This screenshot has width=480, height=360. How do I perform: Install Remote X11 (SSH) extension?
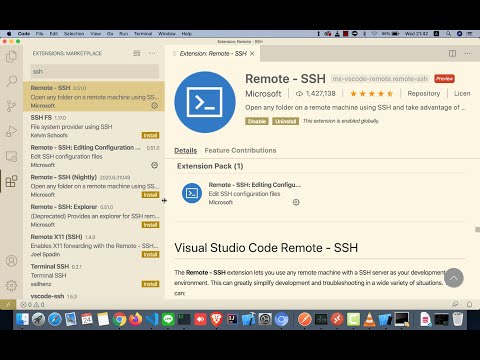(x=151, y=254)
